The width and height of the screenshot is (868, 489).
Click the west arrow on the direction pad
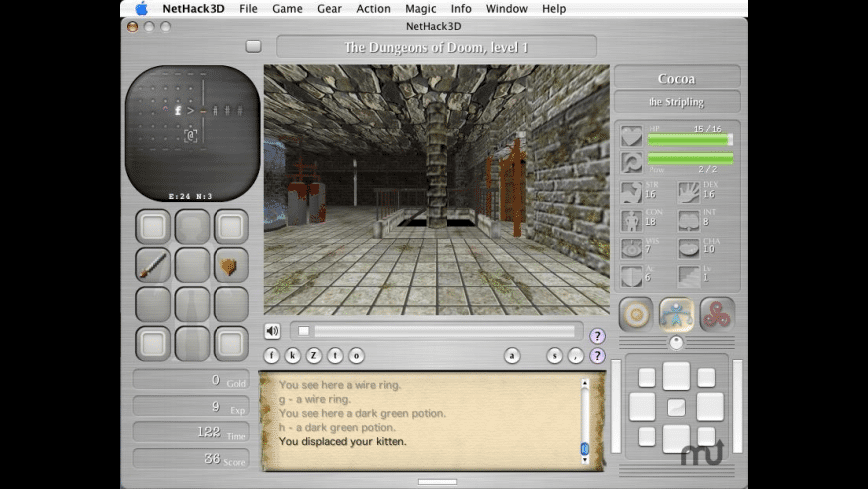click(643, 407)
